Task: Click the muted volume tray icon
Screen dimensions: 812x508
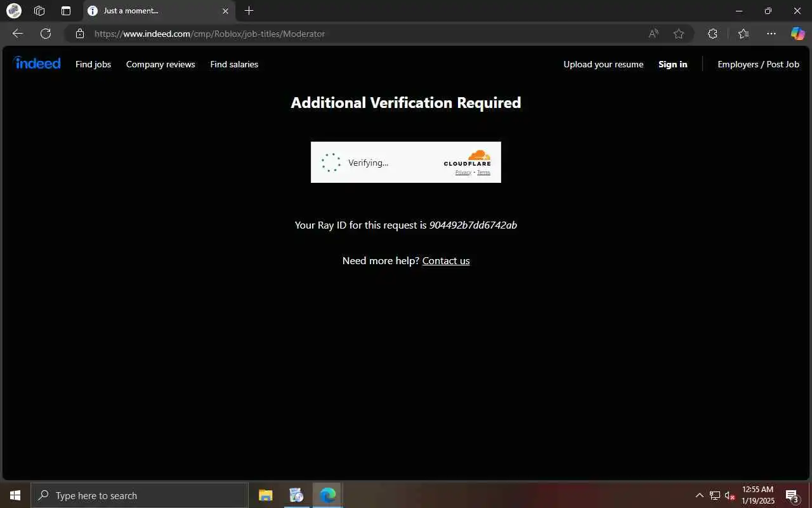Action: pyautogui.click(x=730, y=495)
